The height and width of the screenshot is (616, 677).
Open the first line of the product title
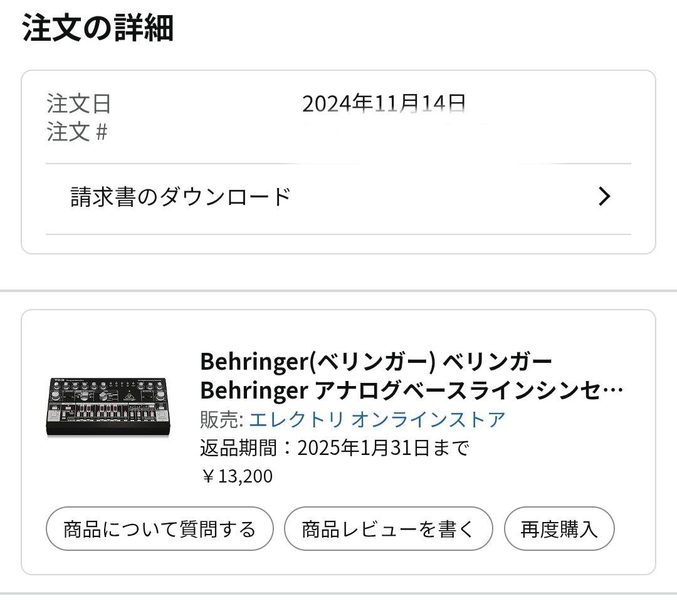375,362
